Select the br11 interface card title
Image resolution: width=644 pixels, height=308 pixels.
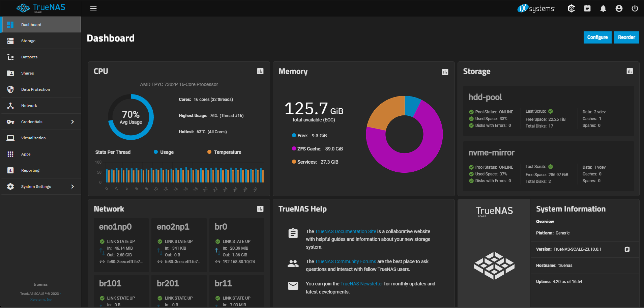tap(223, 283)
